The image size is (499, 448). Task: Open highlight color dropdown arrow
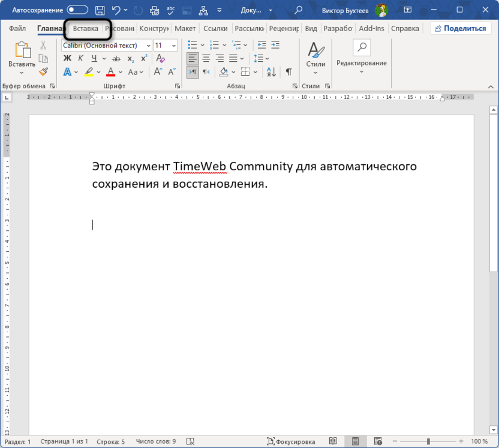click(x=98, y=72)
